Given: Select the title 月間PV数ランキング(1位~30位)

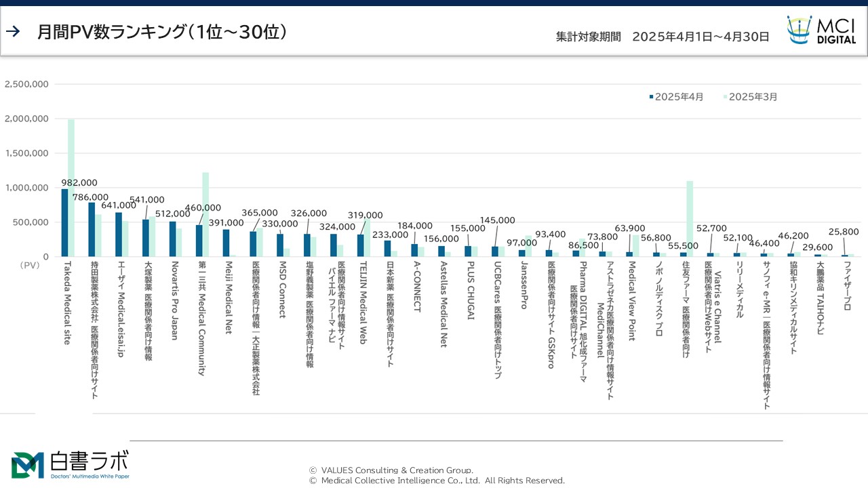Looking at the screenshot, I should click(x=163, y=32).
